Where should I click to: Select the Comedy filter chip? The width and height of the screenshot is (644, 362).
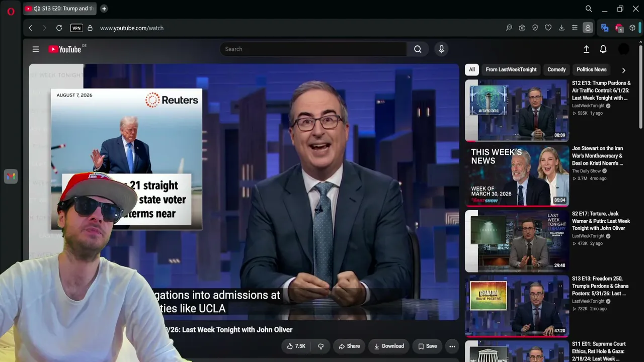(556, 69)
